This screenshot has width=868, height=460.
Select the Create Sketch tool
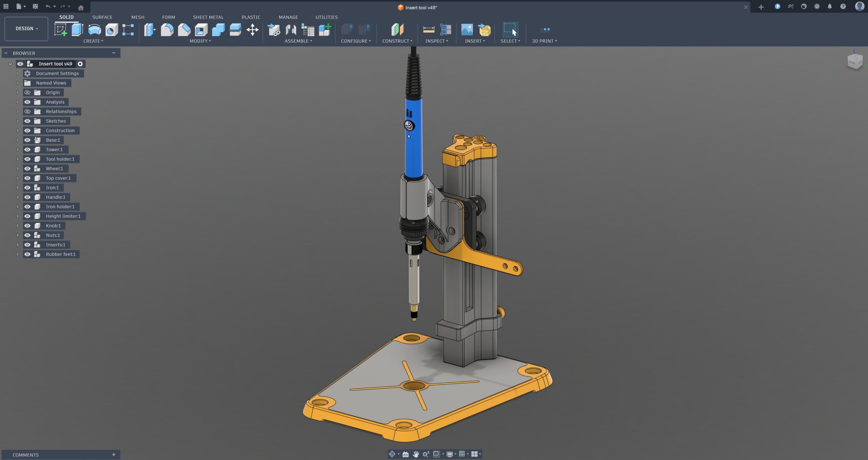pos(61,30)
